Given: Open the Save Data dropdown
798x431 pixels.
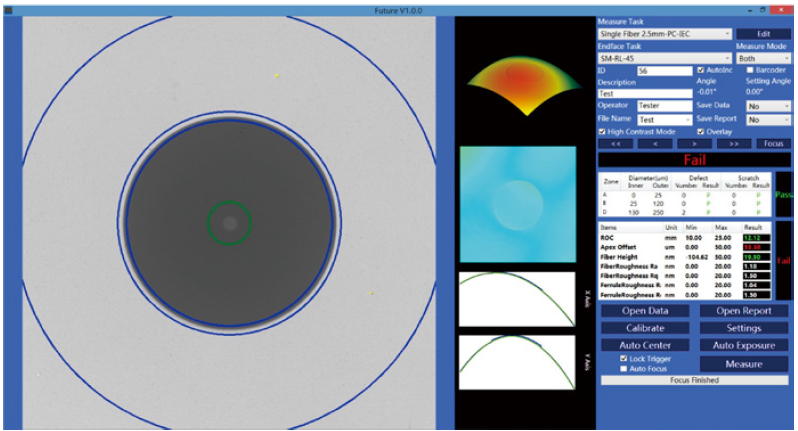Looking at the screenshot, I should pos(767,105).
